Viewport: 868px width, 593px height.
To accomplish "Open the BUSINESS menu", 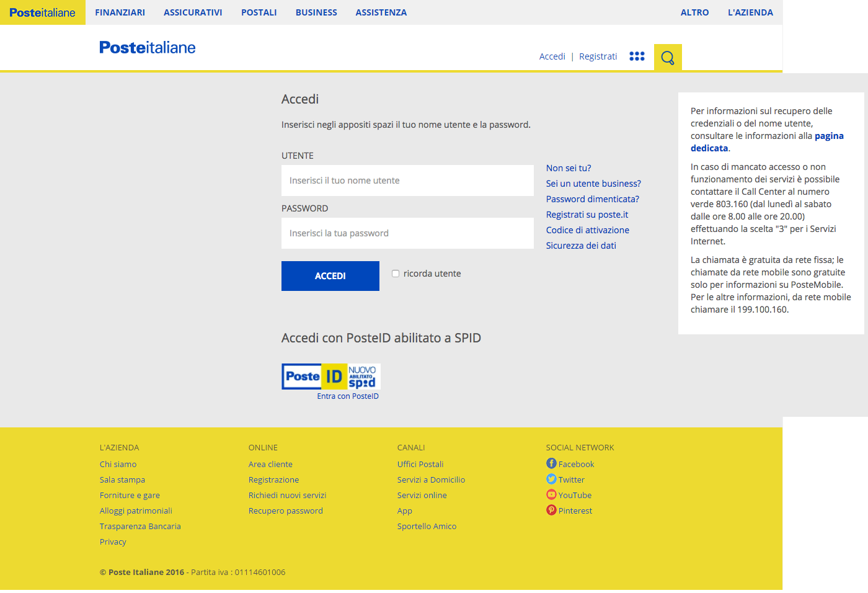I will [x=316, y=12].
